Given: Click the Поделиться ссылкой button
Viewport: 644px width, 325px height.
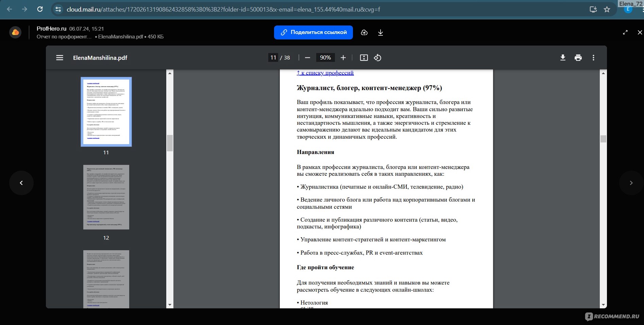Looking at the screenshot, I should [x=313, y=32].
